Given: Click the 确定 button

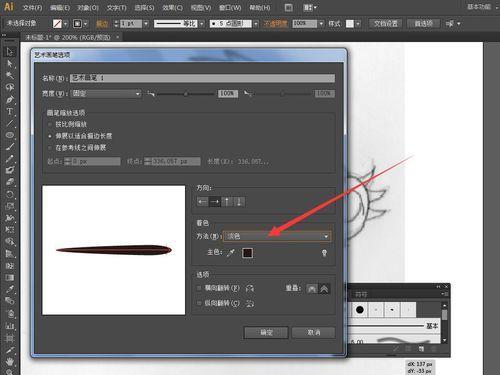Looking at the screenshot, I should (266, 332).
